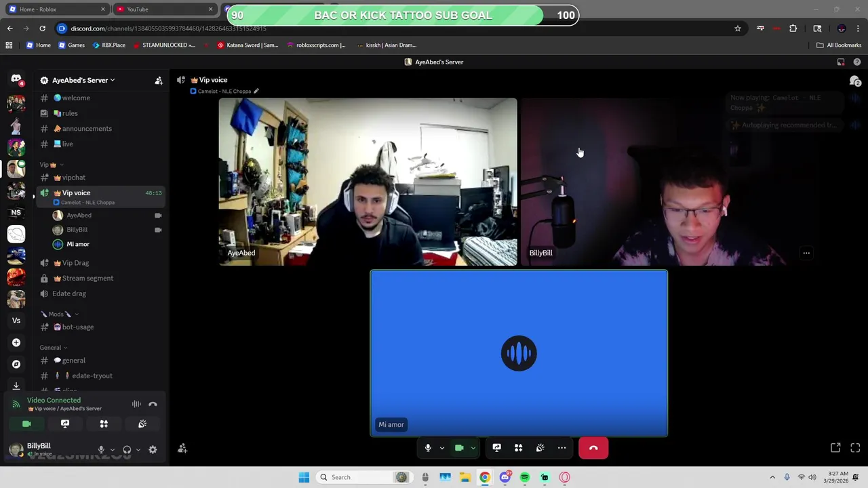Viewport: 868px width, 488px height.
Task: Toggle microphone mute in call control bar
Action: [x=428, y=448]
